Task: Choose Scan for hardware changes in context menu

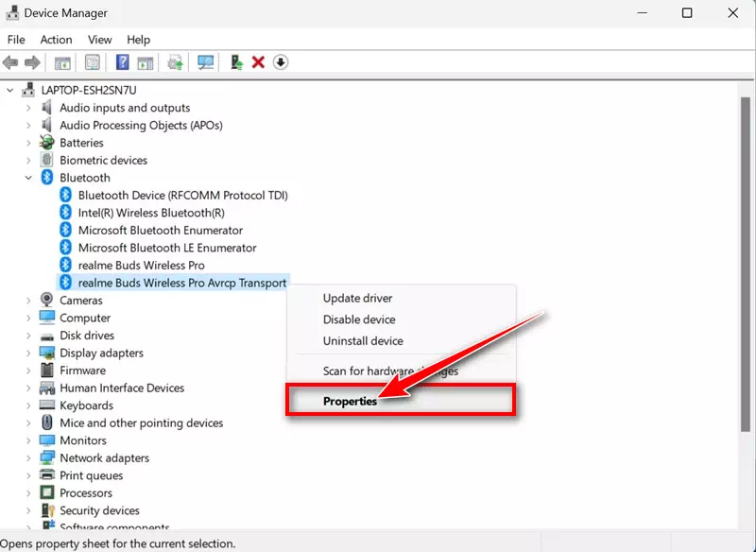Action: pos(390,371)
